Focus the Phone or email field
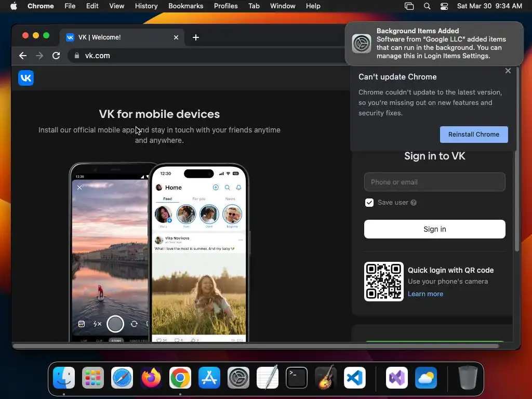Viewport: 532px width, 399px height. pos(435,182)
